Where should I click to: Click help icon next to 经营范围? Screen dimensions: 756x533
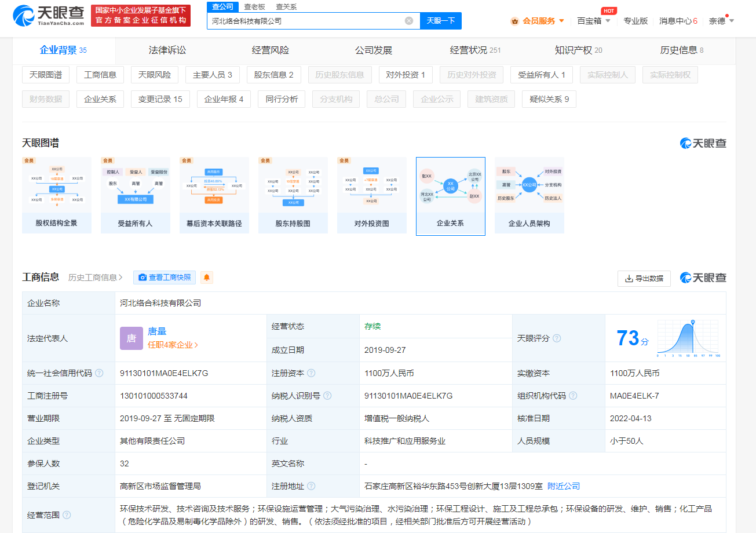pos(67,515)
